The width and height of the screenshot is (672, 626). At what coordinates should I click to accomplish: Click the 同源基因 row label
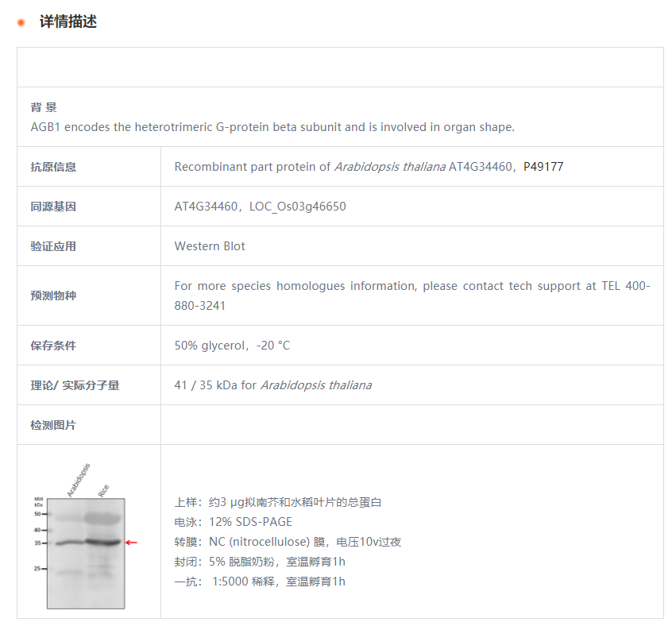point(53,207)
